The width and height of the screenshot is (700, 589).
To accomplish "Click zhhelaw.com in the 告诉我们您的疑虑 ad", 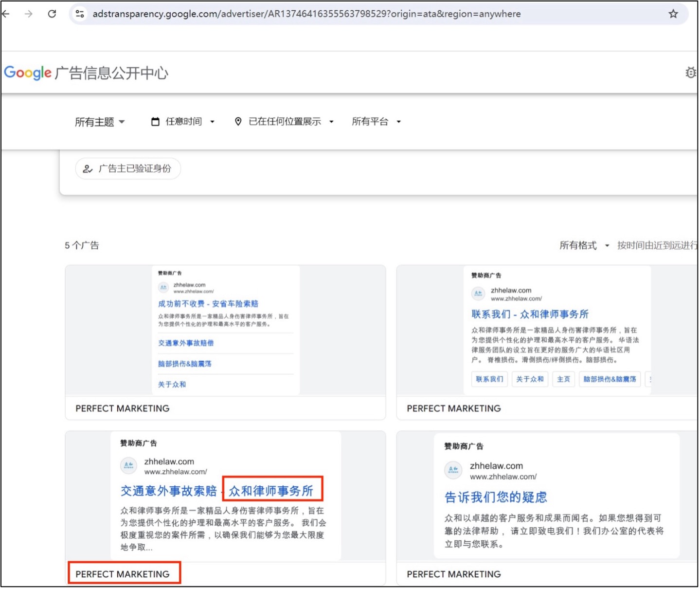I will (x=496, y=466).
